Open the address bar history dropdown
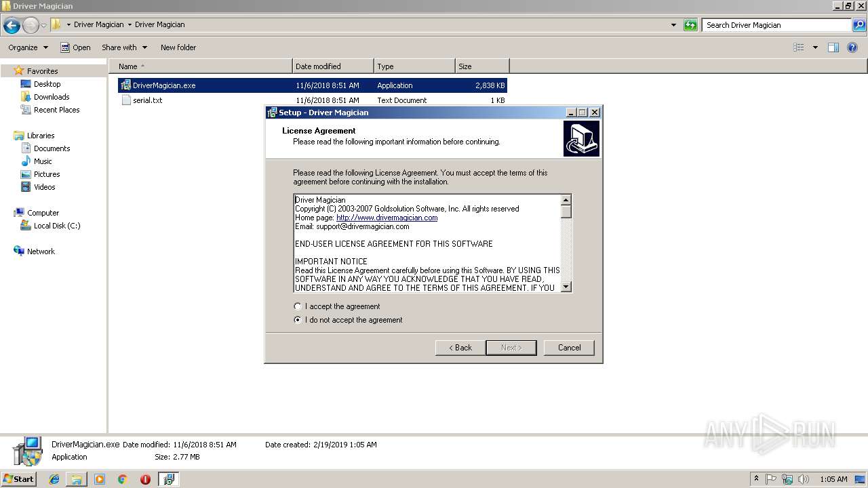868x488 pixels. click(673, 25)
